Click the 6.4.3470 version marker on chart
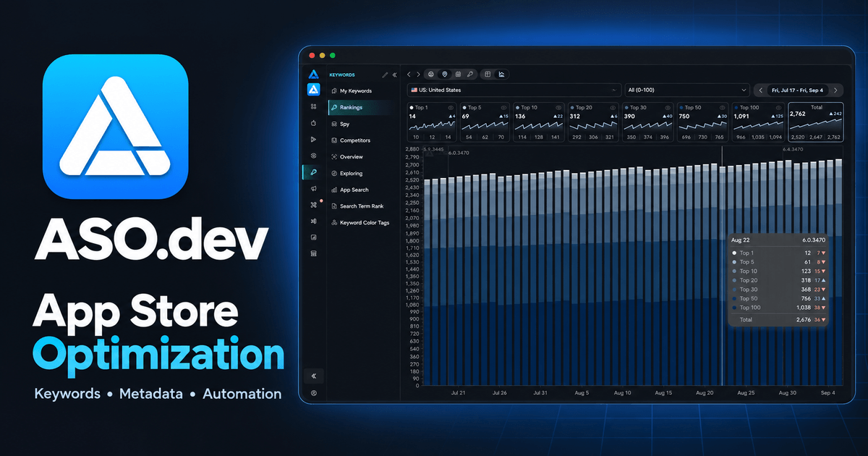 pos(793,149)
